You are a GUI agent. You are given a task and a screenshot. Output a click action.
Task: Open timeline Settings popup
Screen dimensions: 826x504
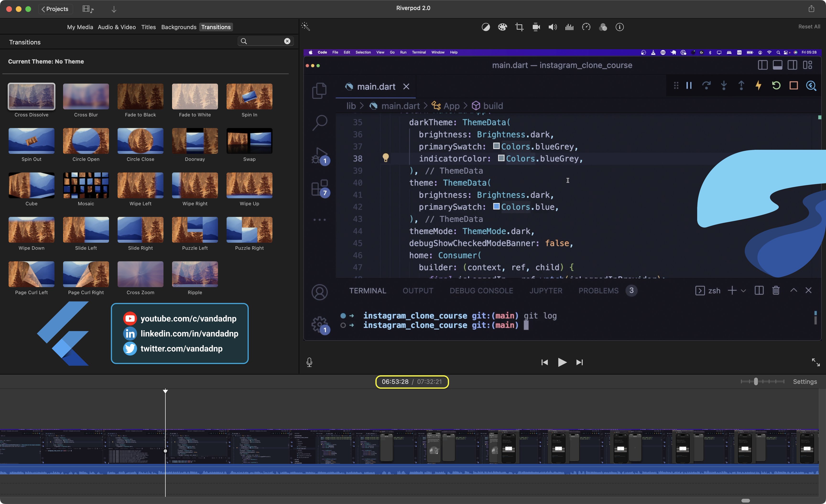804,381
